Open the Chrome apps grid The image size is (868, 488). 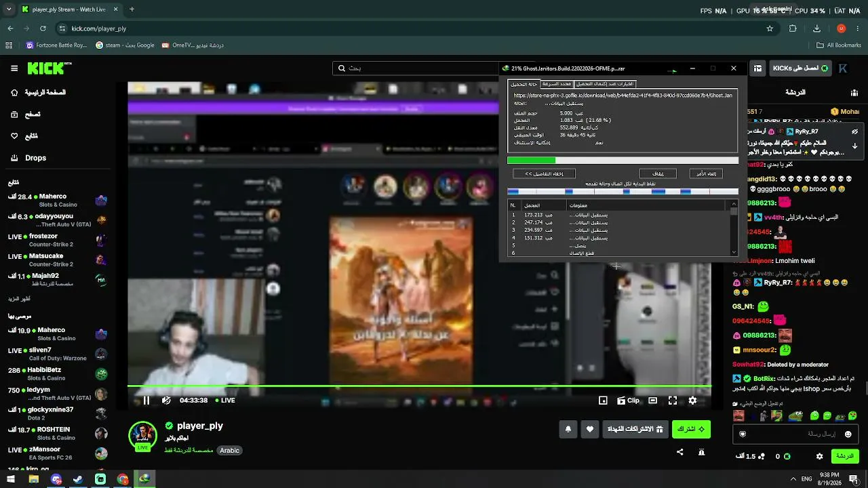[x=9, y=45]
